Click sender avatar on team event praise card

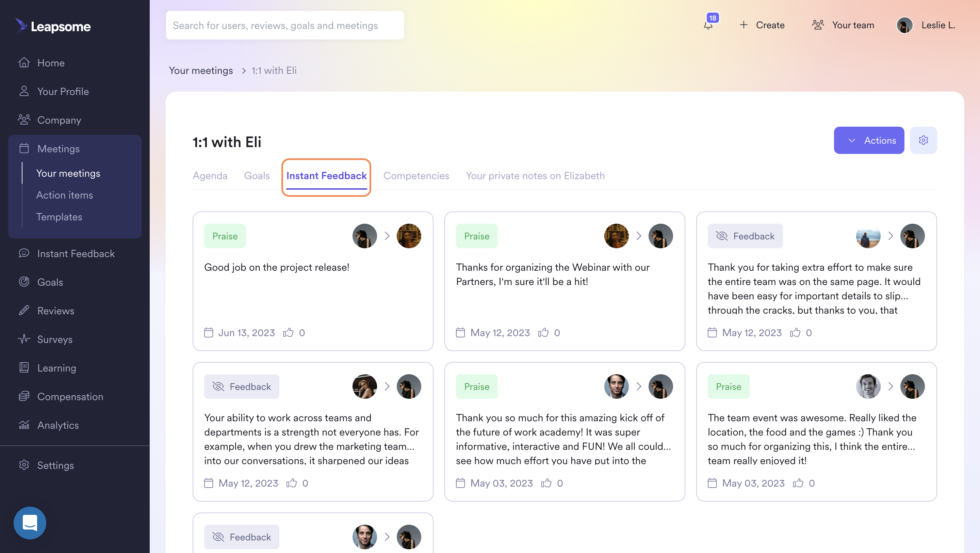[x=868, y=386]
